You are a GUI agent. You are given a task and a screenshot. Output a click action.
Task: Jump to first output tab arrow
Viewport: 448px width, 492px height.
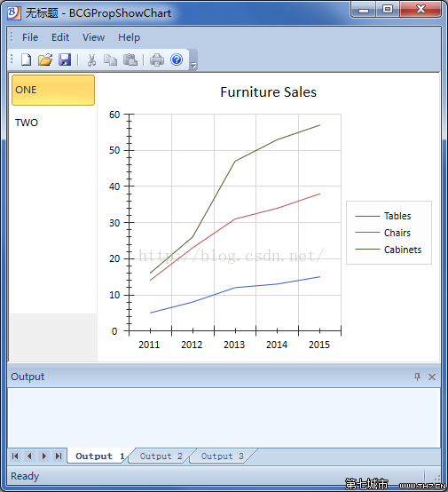(15, 456)
